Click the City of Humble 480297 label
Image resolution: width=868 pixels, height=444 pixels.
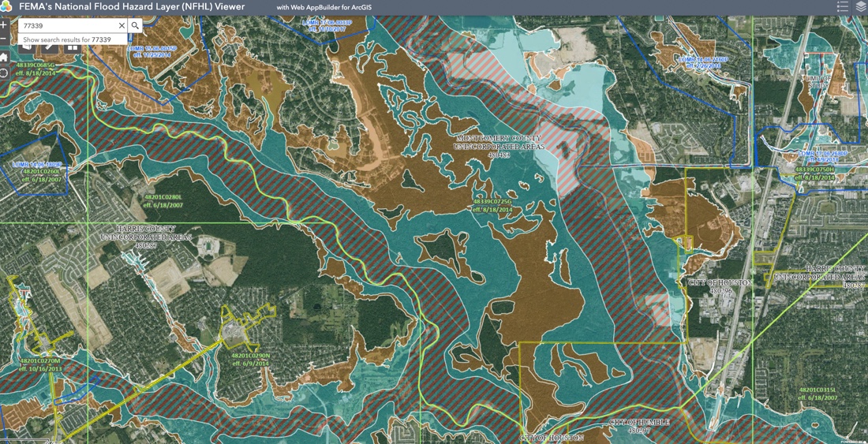[641, 426]
